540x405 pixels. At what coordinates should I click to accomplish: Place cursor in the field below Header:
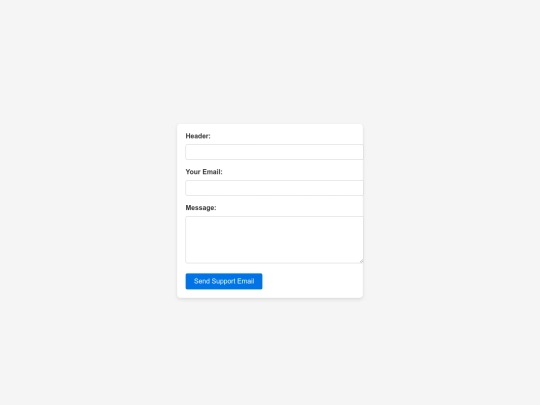[274, 152]
